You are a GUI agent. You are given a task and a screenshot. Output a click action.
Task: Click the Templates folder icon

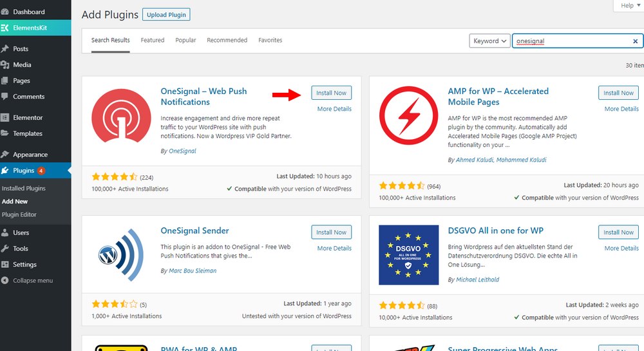point(5,133)
